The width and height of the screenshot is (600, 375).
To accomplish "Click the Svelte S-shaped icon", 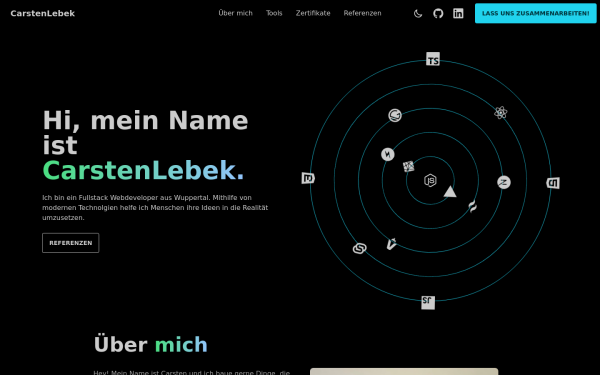I will (x=360, y=248).
